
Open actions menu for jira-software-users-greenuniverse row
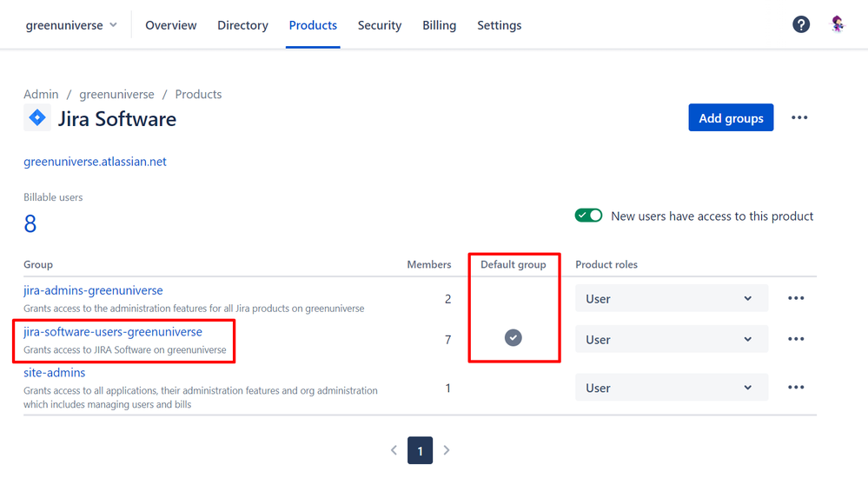796,339
